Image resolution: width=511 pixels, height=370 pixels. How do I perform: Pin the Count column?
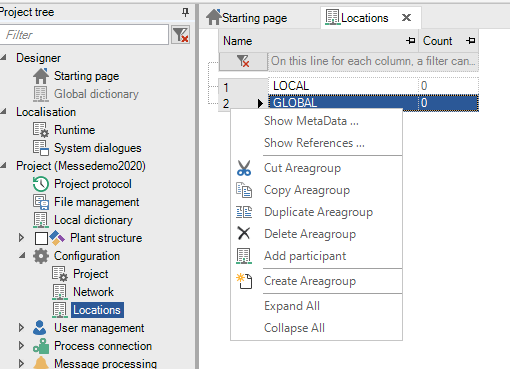[x=471, y=41]
